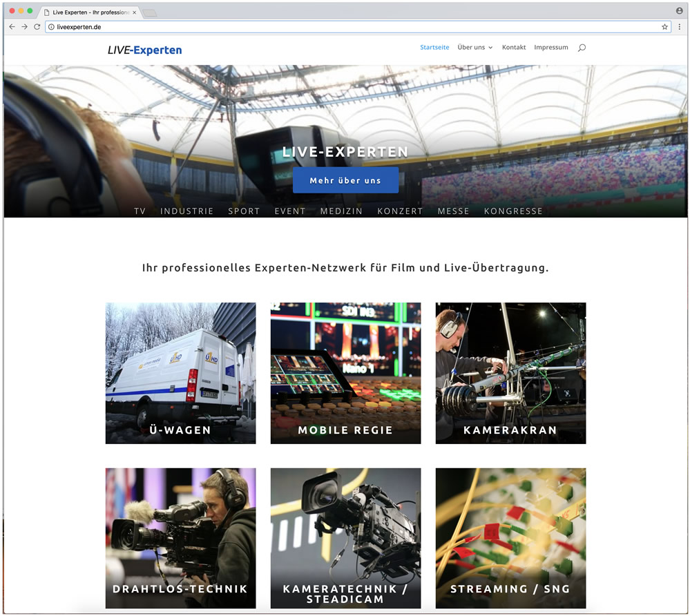Open the Drahtlos-Technik thumbnail card
The width and height of the screenshot is (690, 616).
(x=180, y=538)
